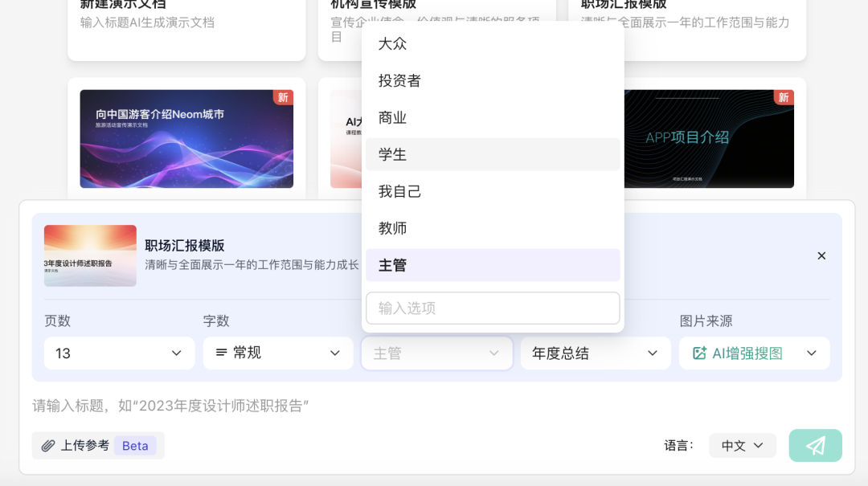Open the 页数 dropdown showing 13
Screen dimensions: 868x486
pos(119,353)
